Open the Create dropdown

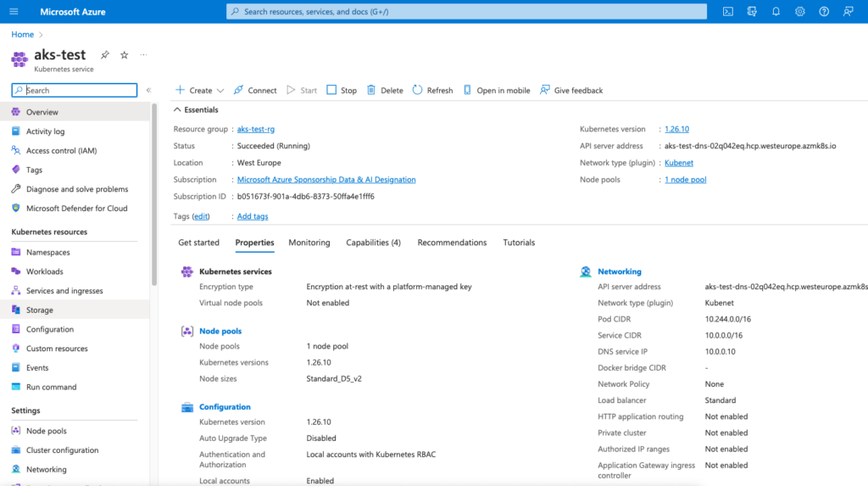(200, 90)
